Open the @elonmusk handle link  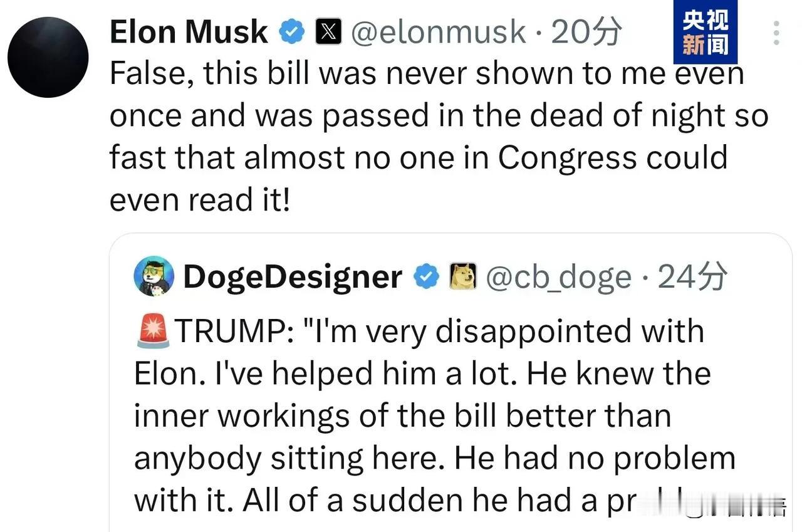pyautogui.click(x=438, y=32)
